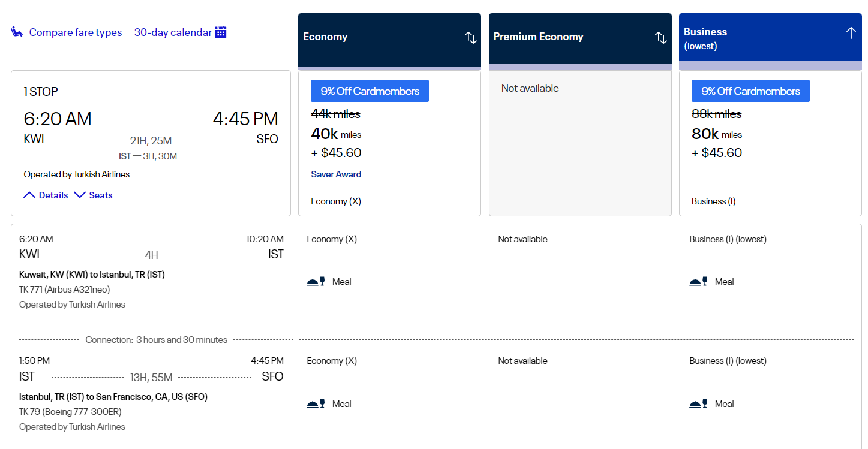Click the Business column up arrow
This screenshot has width=868, height=449.
pyautogui.click(x=851, y=33)
